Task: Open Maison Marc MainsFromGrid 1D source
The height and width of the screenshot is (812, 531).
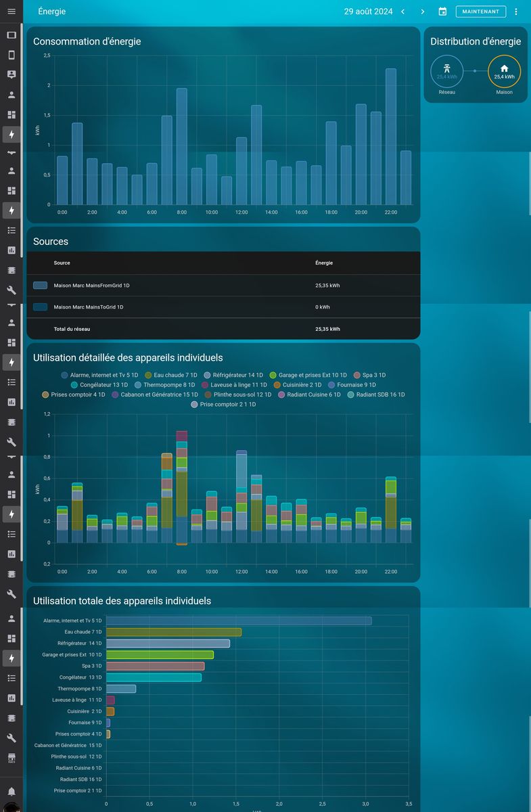Action: [x=91, y=286]
